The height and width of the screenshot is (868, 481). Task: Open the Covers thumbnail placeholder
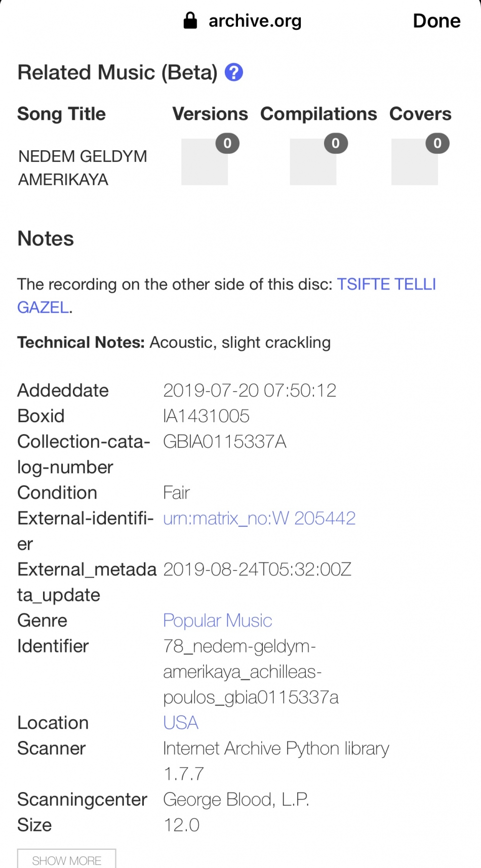tap(415, 162)
